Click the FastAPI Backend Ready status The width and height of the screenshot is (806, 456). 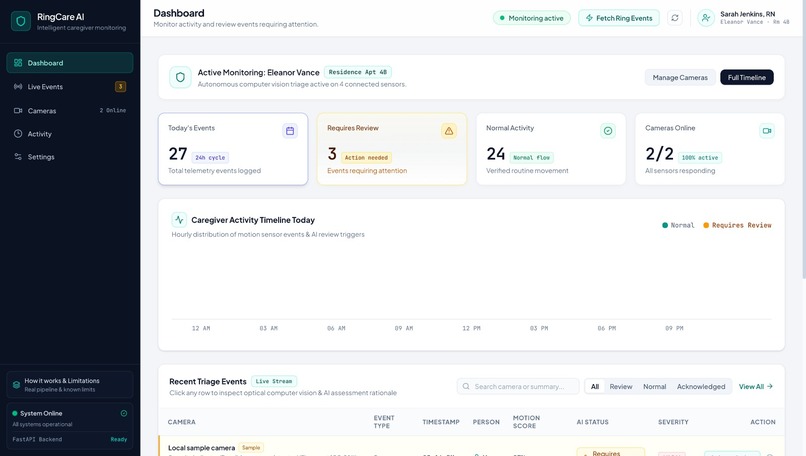(x=119, y=440)
